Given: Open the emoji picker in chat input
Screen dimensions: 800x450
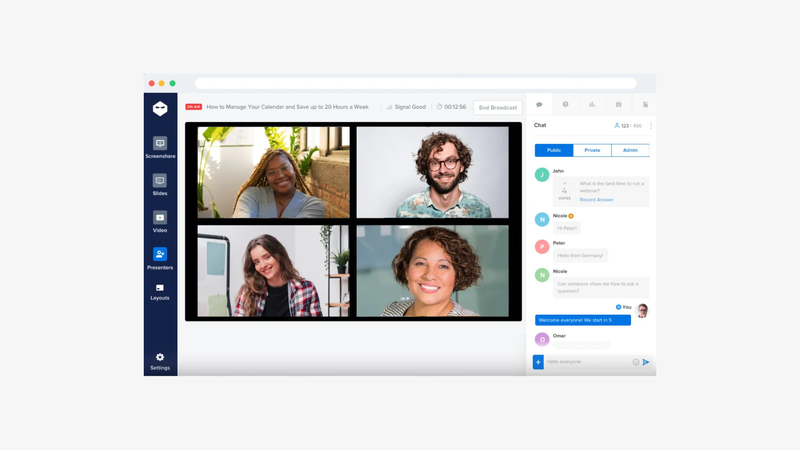Looking at the screenshot, I should [x=636, y=362].
